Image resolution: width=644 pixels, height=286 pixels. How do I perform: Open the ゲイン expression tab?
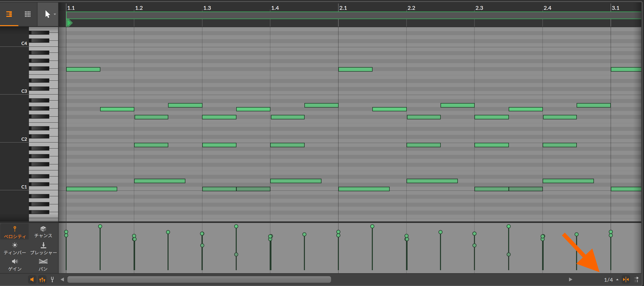(x=15, y=265)
